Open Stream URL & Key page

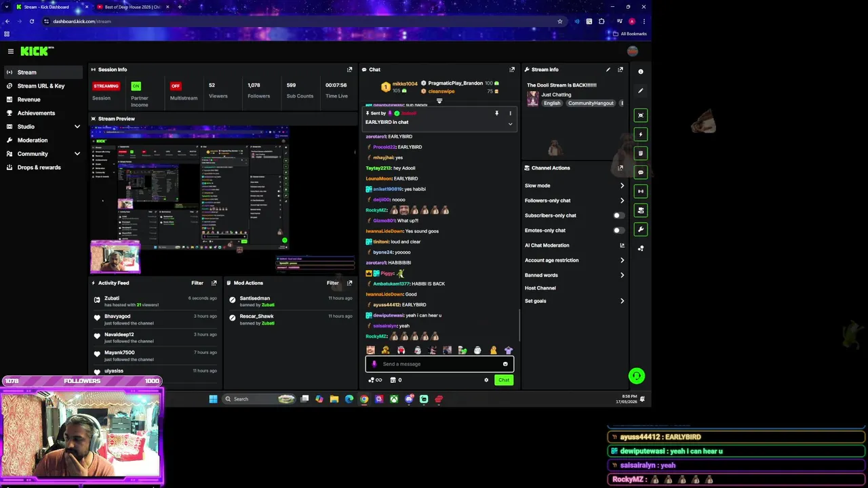[43, 86]
